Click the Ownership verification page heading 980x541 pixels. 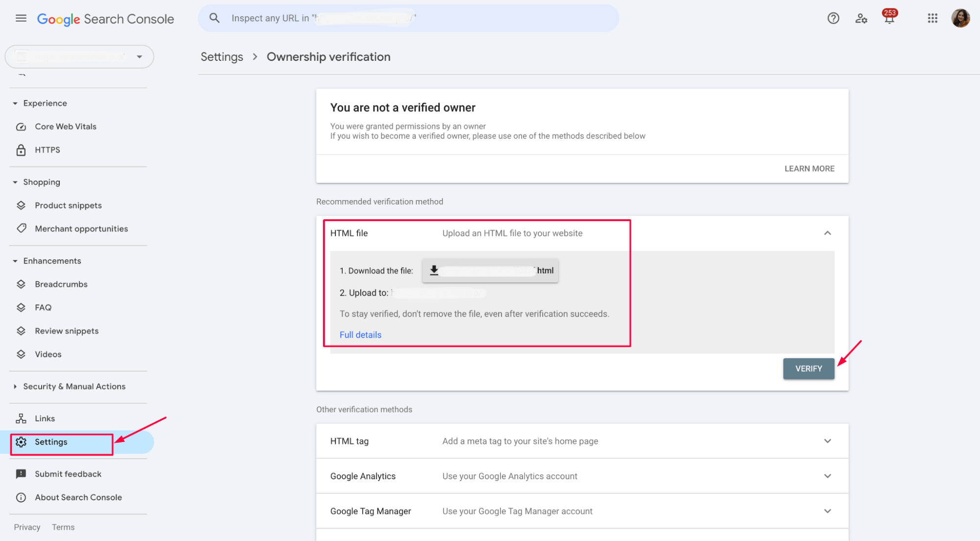(x=328, y=57)
